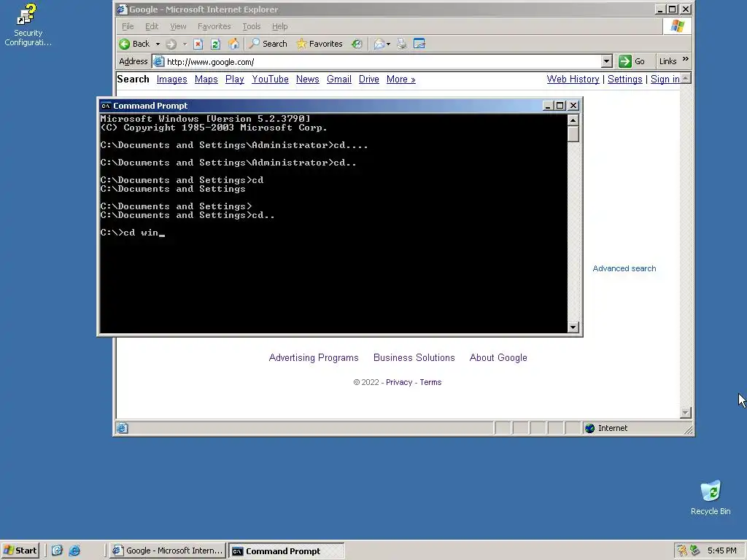The image size is (747, 560).
Task: Click first system tray icon
Action: point(682,551)
